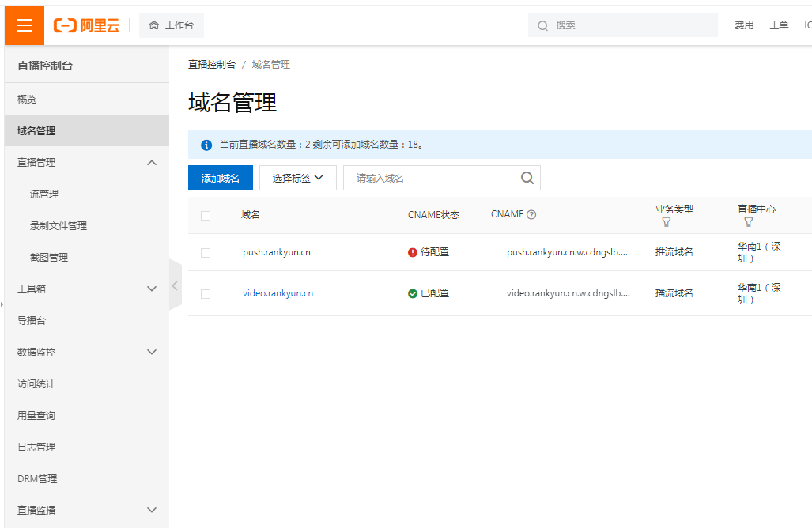
Task: Filter by 业务类型 funnel icon
Action: pos(666,222)
